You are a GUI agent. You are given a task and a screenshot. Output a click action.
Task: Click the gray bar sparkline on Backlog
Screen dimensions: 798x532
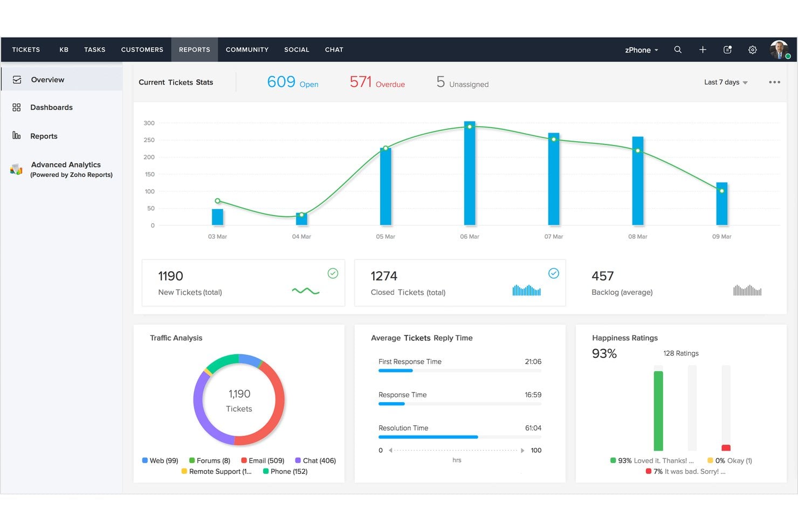[747, 291]
